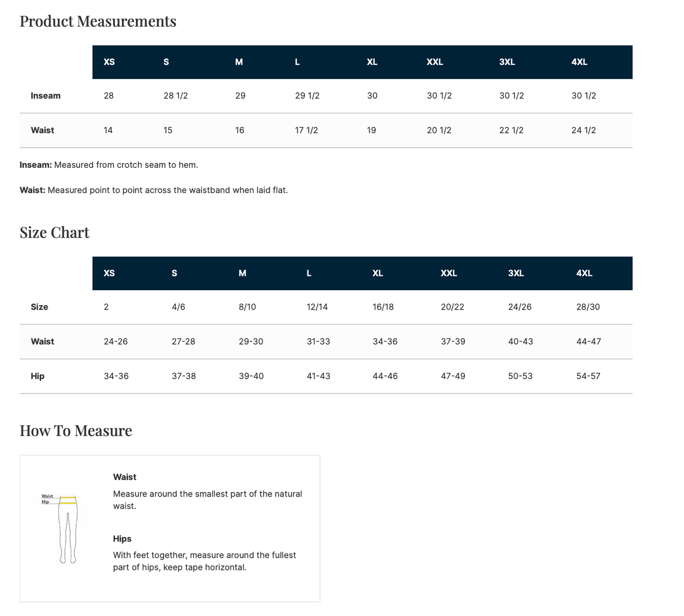The image size is (684, 616).
Task: Click the Inseam definition note text
Action: coord(109,165)
